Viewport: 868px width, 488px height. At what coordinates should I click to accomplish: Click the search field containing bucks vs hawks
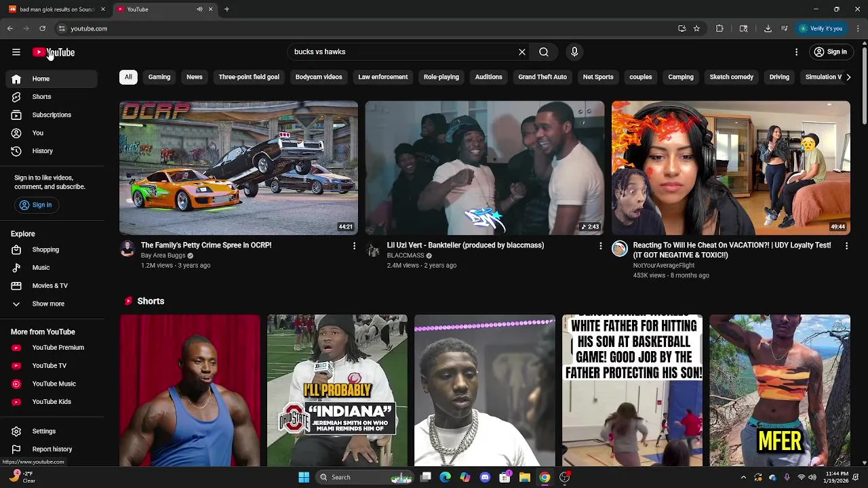(x=403, y=52)
